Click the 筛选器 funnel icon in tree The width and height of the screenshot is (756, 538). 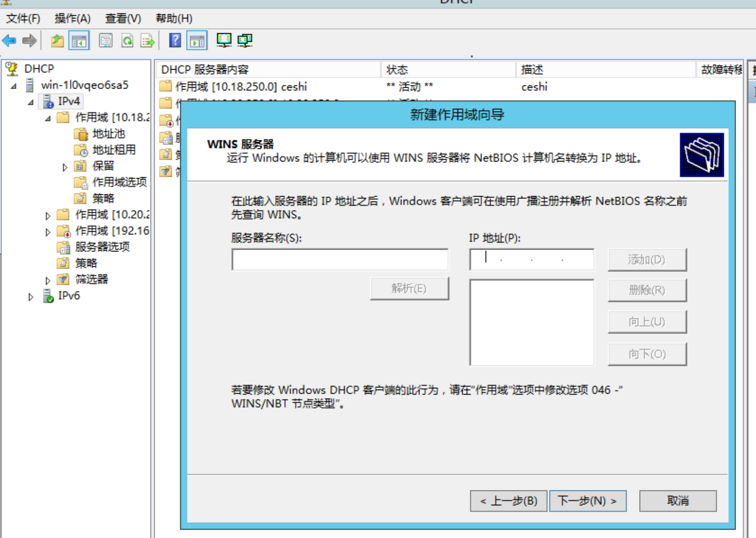coord(63,280)
